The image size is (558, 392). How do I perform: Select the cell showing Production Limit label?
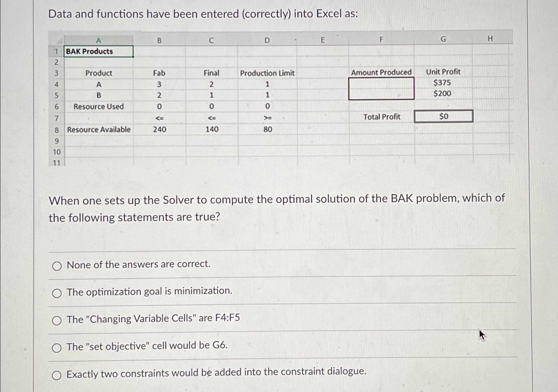click(267, 73)
